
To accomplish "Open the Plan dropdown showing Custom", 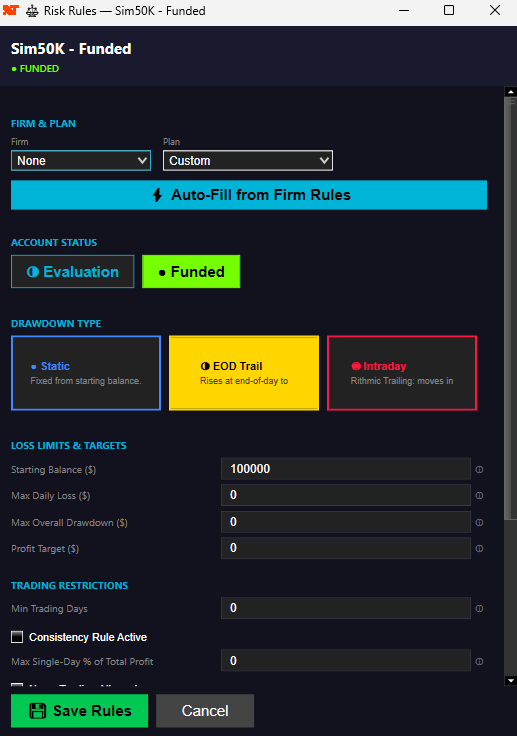I will 248,161.
